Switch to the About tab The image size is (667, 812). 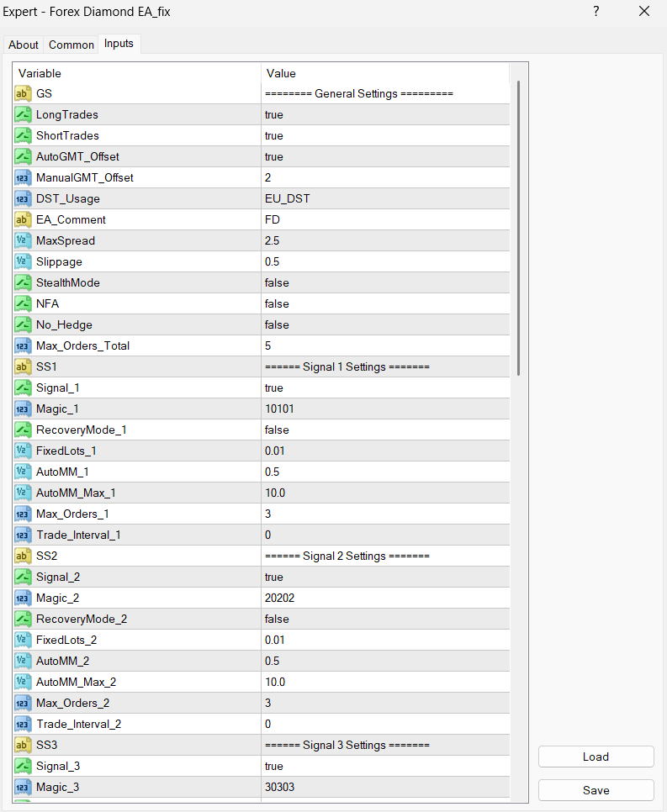24,45
